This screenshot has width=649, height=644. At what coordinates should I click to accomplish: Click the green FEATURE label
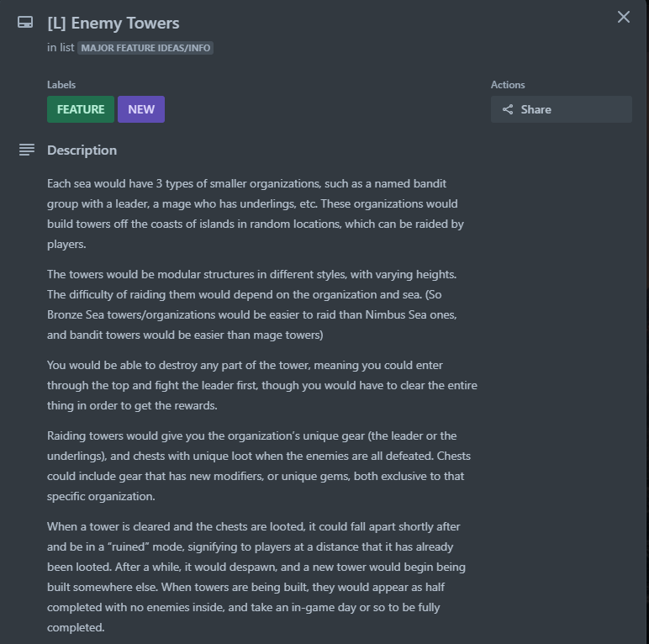click(81, 109)
